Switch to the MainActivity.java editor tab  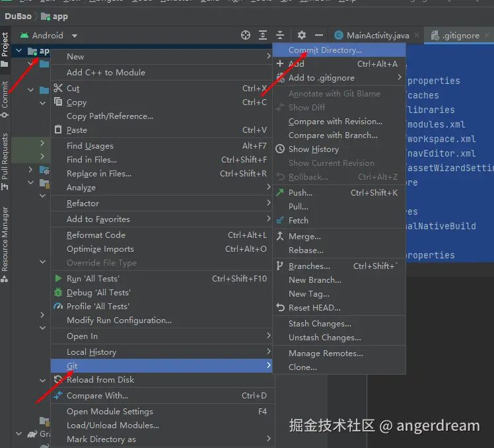[x=378, y=35]
